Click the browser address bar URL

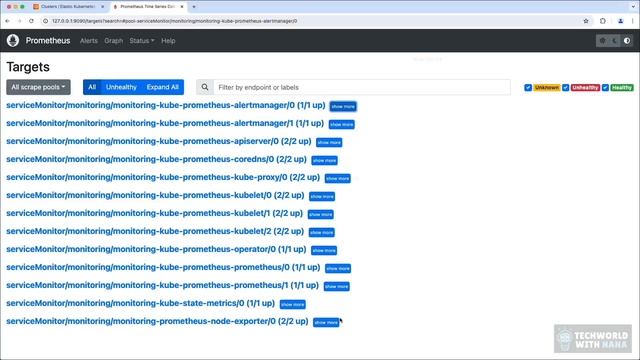tap(175, 21)
